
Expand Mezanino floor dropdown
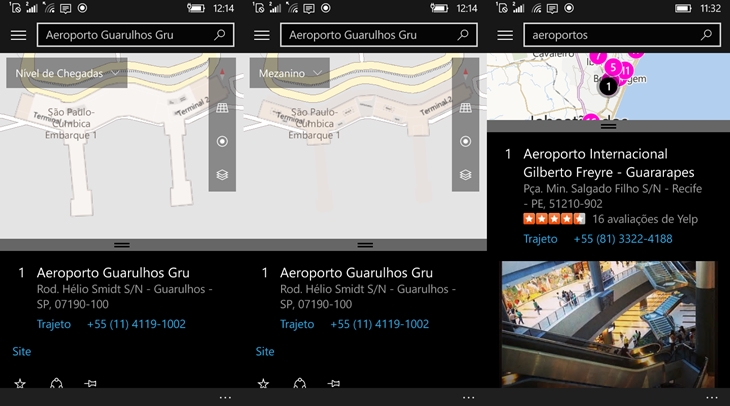pos(290,73)
